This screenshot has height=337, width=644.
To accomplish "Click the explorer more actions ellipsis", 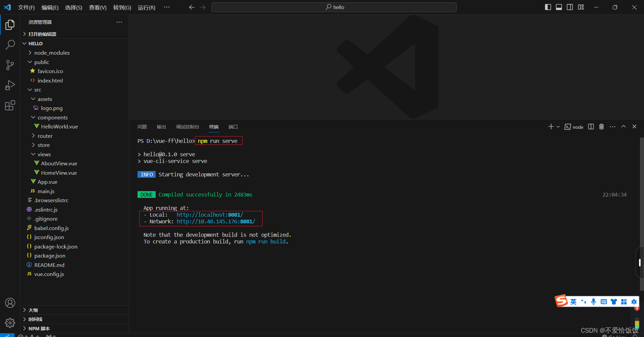I will (119, 22).
